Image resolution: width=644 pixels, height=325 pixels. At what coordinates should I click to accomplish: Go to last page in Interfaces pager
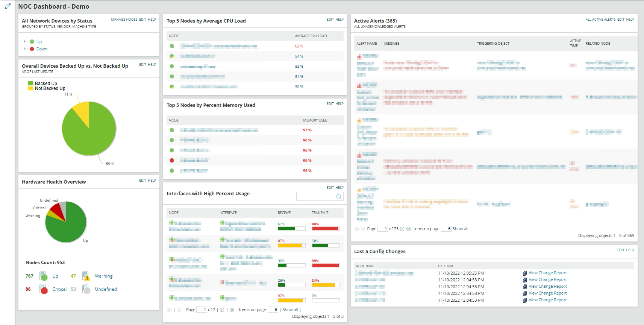(232, 310)
